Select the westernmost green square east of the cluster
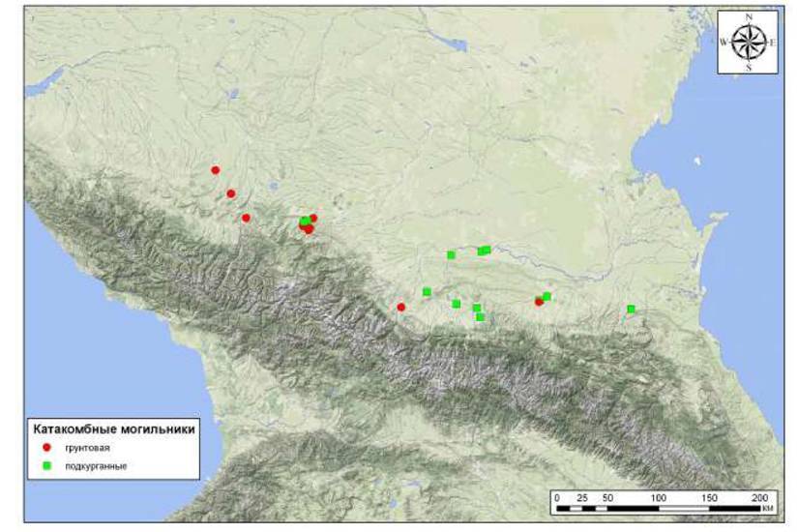Screen dimensions: 798x532 (x=427, y=291)
